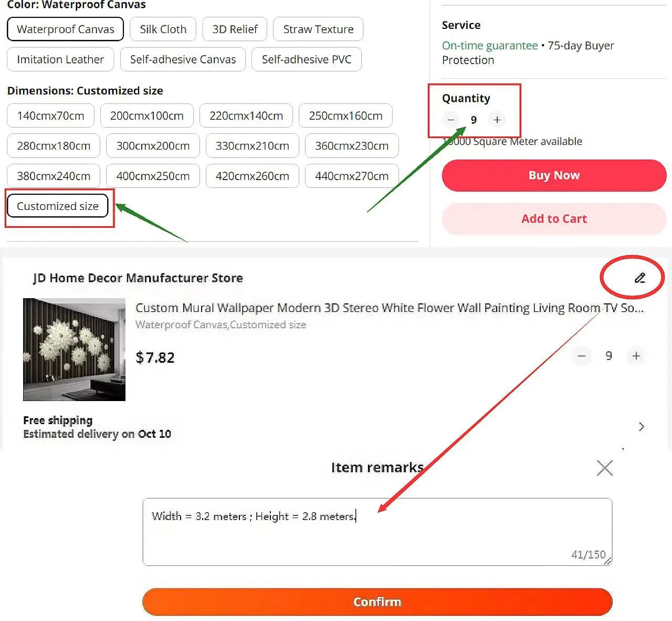672x621 pixels.
Task: Select Imitation Leather material
Action: (60, 59)
